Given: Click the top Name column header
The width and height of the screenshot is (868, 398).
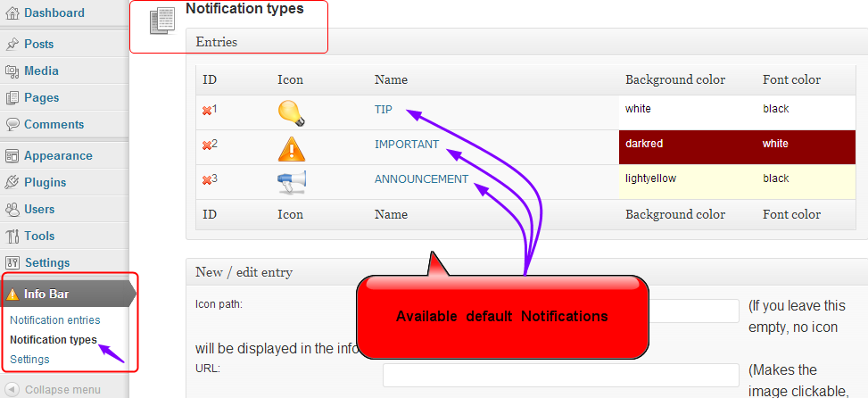Looking at the screenshot, I should 391,79.
